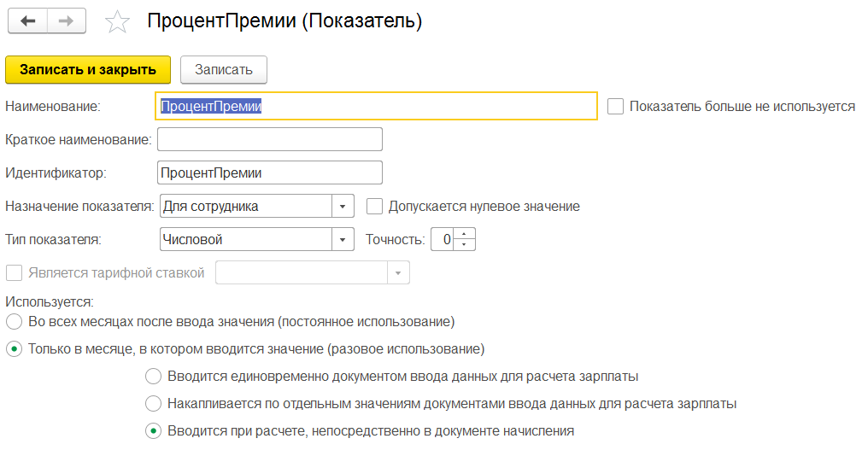Click the 'Идентификатор' input field
The height and width of the screenshot is (456, 868).
pyautogui.click(x=270, y=172)
